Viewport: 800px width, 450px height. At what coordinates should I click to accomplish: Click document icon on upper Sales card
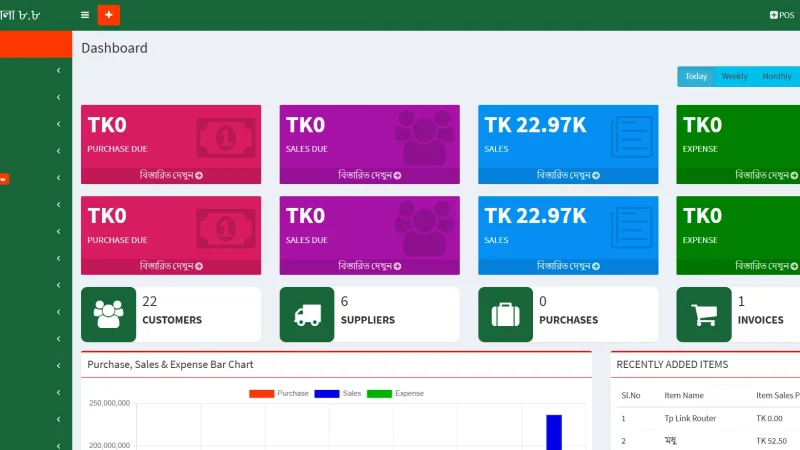coord(632,137)
